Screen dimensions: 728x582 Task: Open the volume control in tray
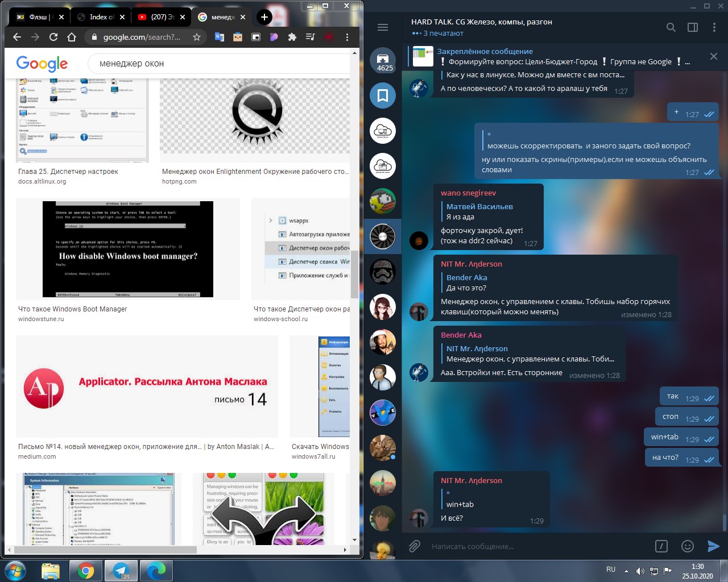click(640, 571)
